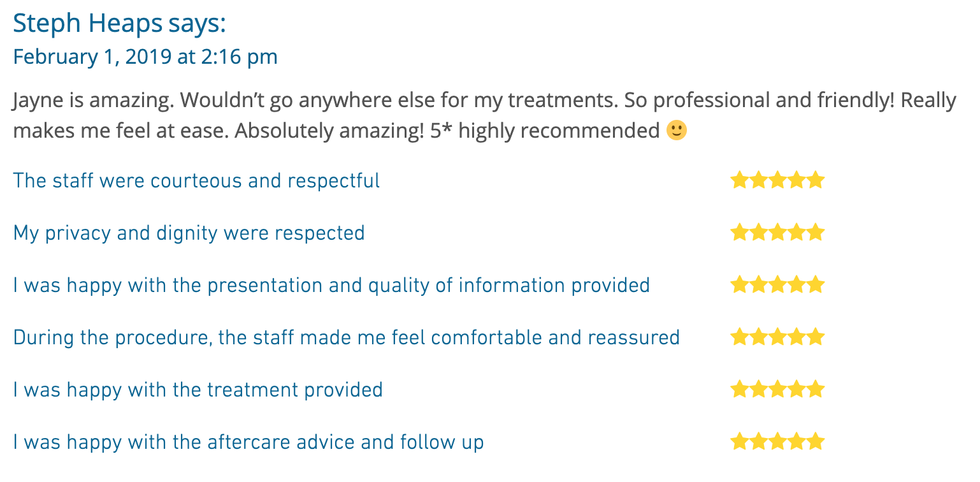
Task: Click the reviewer name Steph Heaps
Action: (88, 24)
